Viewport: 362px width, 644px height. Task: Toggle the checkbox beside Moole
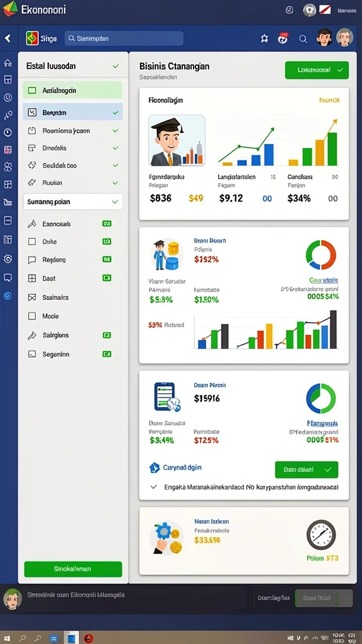coord(32,316)
